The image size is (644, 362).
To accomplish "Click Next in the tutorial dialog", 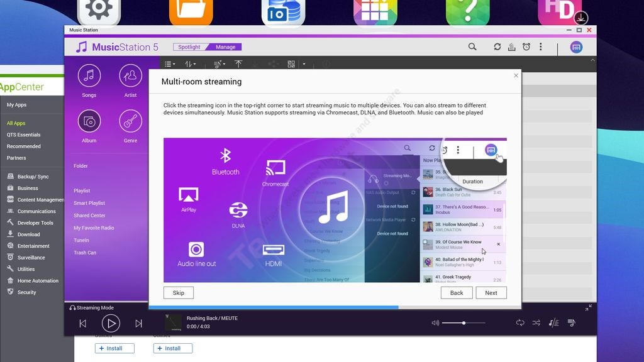I will coord(491,293).
